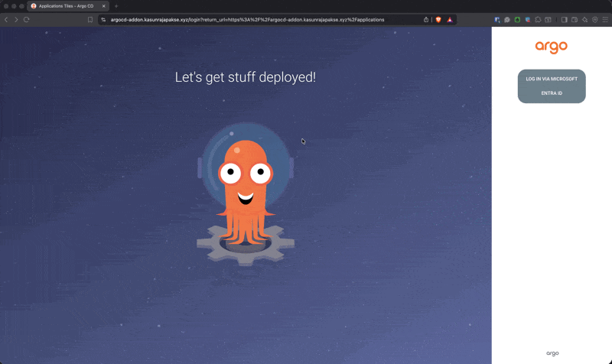Open the blue-red extension icon

coord(528,20)
